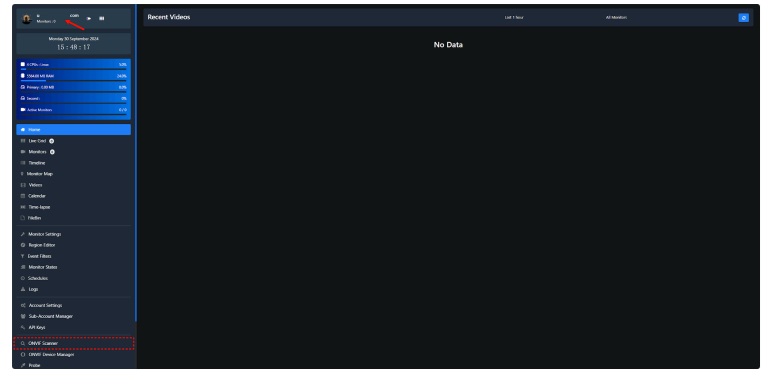Add a monitor via plus icon beside Monitors
This screenshot has width=783, height=389.
click(x=52, y=152)
